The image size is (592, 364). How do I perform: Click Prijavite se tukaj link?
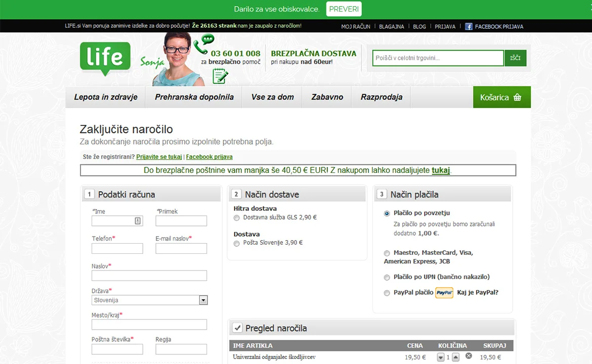click(x=159, y=157)
